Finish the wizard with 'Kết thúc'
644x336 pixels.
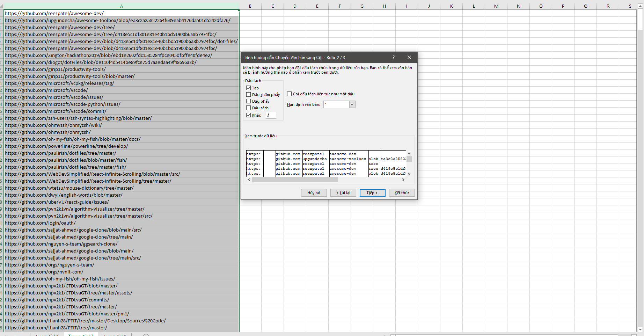402,193
